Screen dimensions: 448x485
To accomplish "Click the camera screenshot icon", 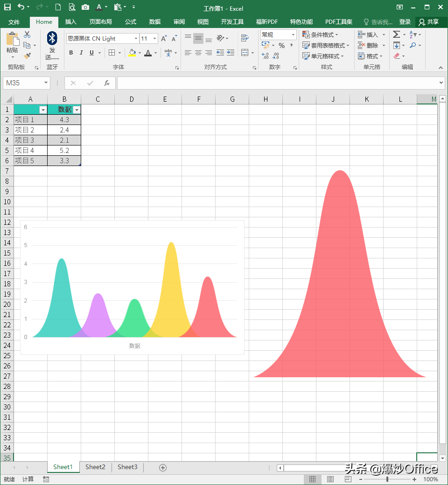I will tap(85, 7).
